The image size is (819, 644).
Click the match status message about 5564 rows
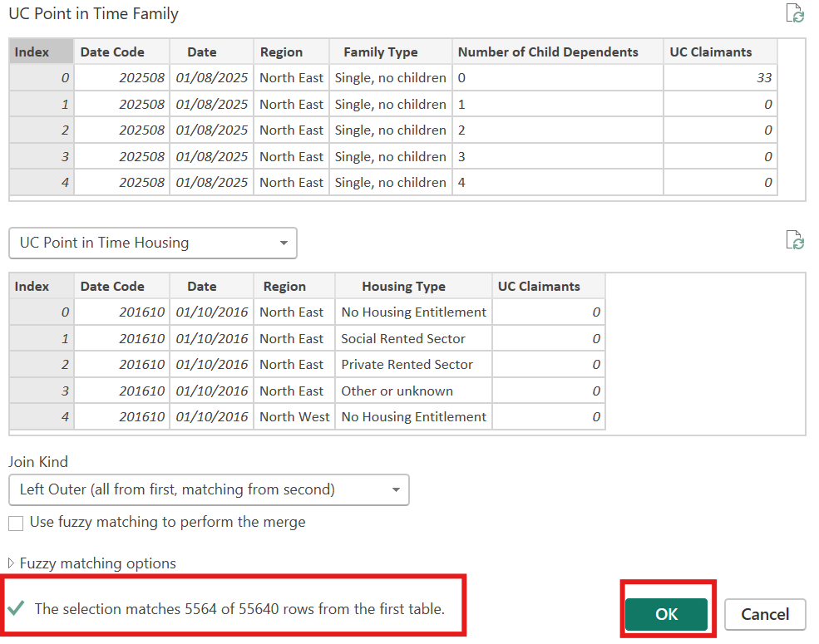(239, 608)
